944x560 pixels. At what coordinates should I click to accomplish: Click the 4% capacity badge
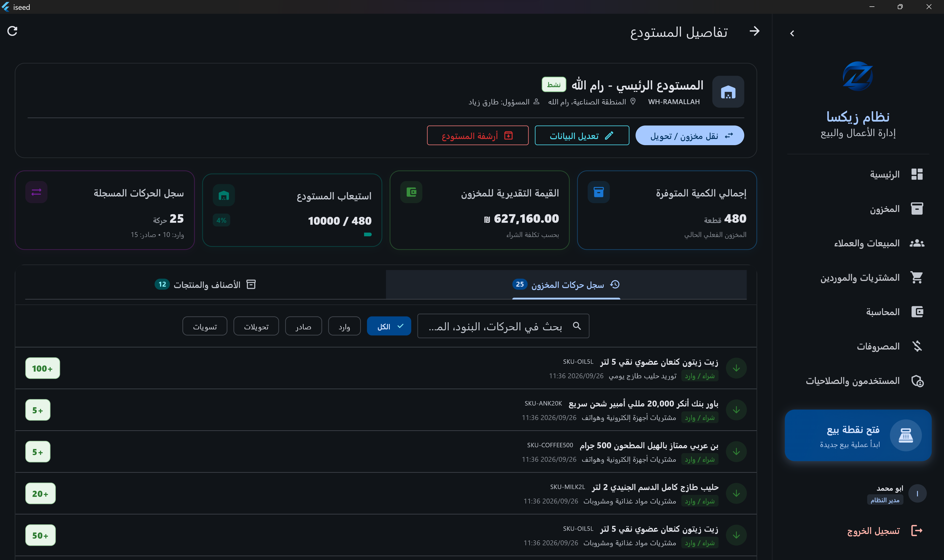click(221, 220)
